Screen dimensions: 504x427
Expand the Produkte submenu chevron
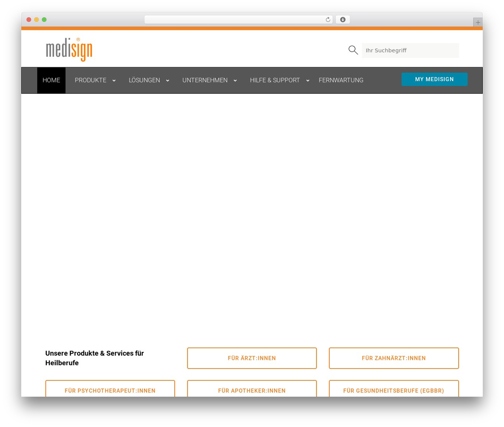pos(114,81)
